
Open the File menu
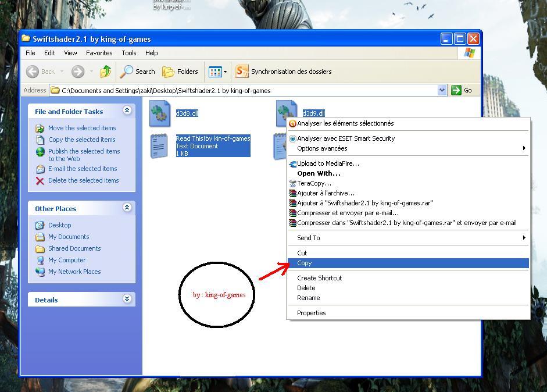click(30, 53)
